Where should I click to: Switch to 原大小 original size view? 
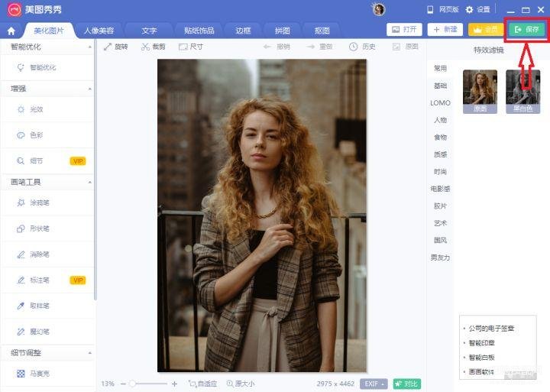[x=241, y=384]
